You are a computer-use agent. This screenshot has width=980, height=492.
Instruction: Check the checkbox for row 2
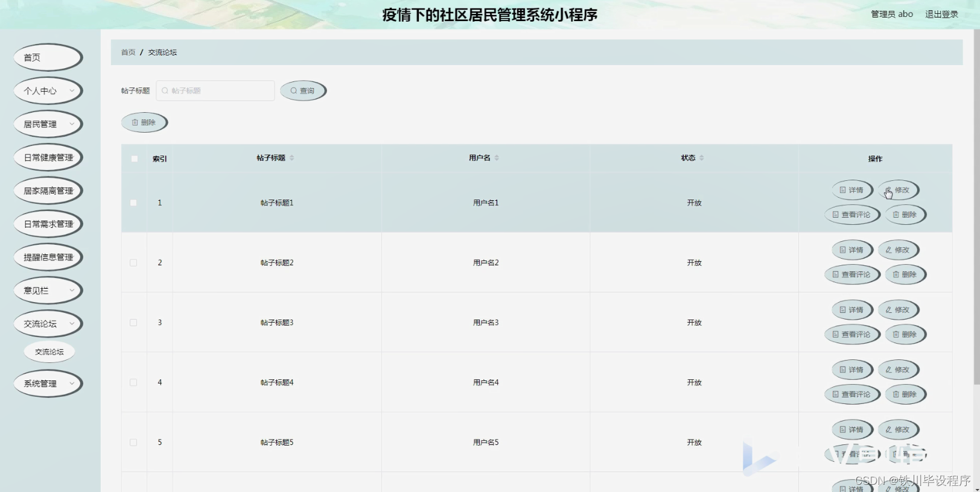pyautogui.click(x=133, y=262)
